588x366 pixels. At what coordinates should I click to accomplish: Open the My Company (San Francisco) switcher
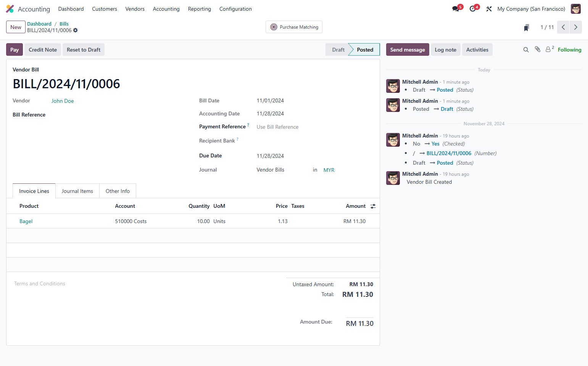pos(531,9)
